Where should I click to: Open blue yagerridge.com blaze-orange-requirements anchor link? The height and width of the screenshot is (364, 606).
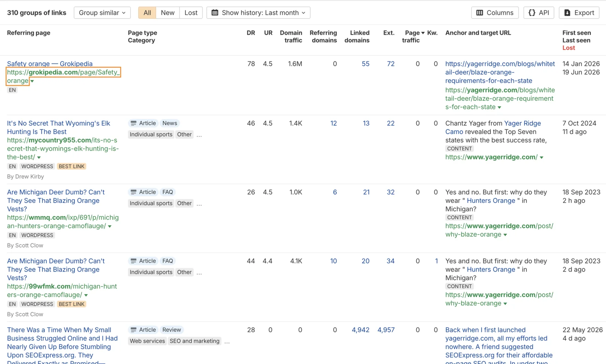pos(500,72)
